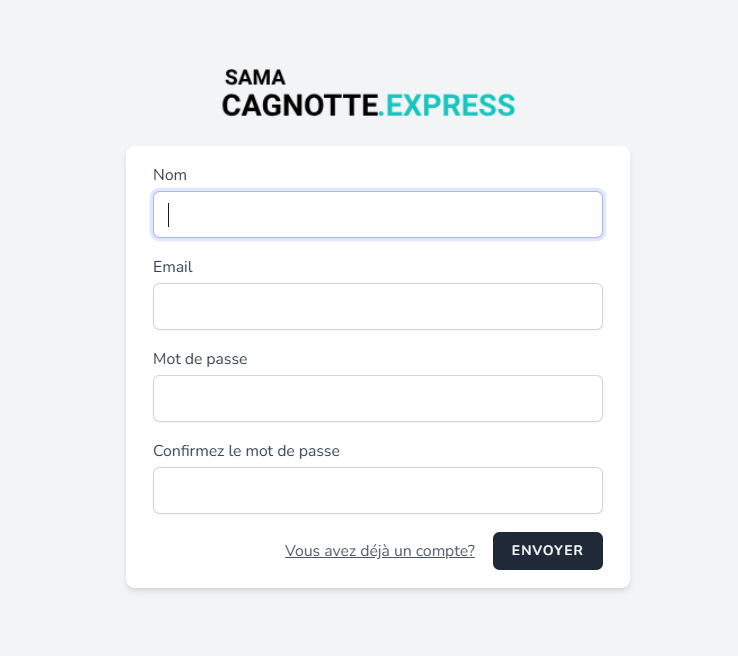Image resolution: width=738 pixels, height=656 pixels.
Task: Click the black CAGNOTTE logo text
Action: [x=300, y=105]
